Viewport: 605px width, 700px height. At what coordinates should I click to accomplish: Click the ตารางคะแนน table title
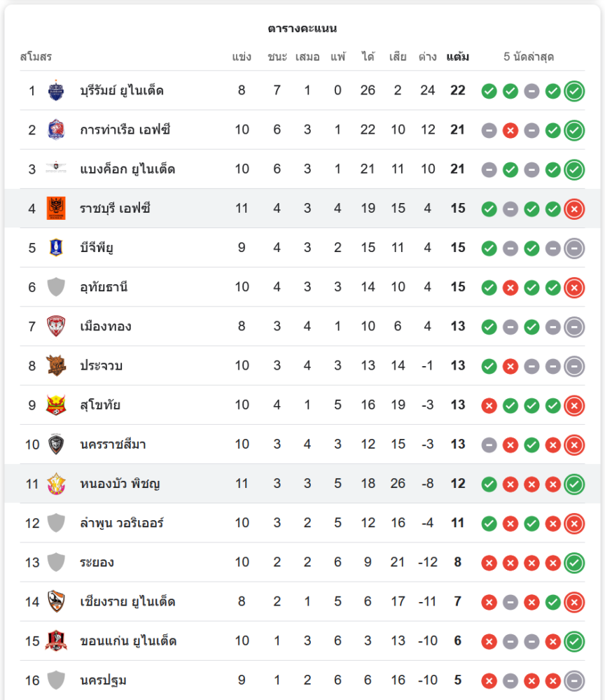point(302,29)
